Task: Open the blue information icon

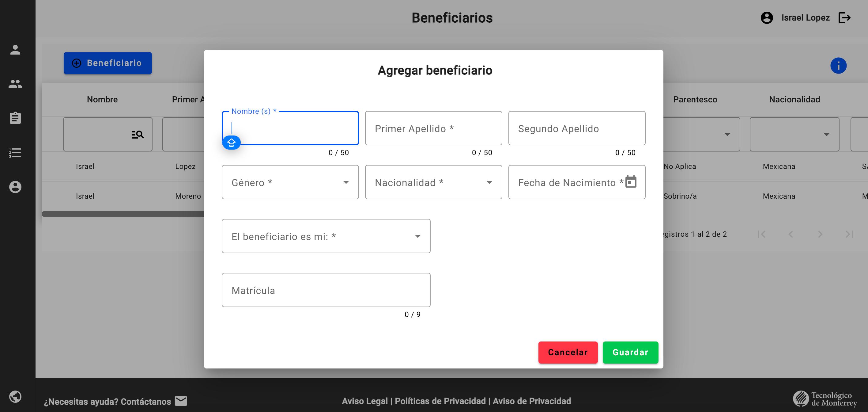Action: click(x=838, y=65)
